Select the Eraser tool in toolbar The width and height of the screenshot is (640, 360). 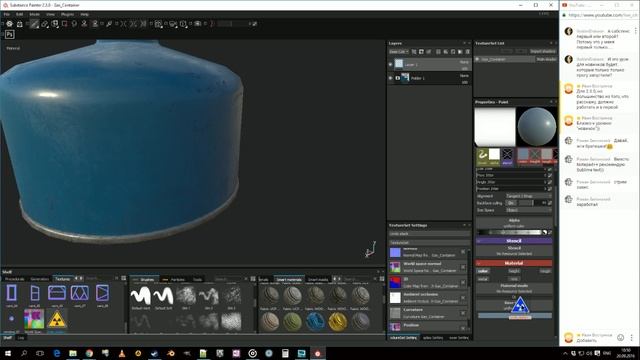point(45,24)
